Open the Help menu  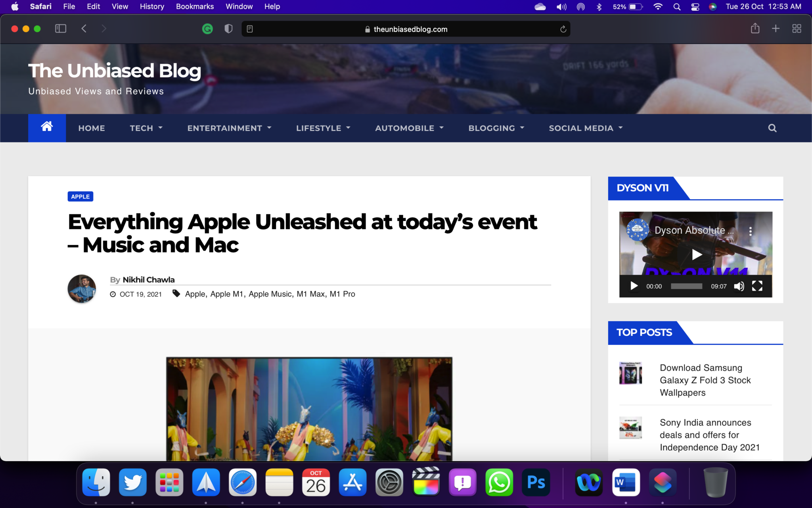click(272, 7)
